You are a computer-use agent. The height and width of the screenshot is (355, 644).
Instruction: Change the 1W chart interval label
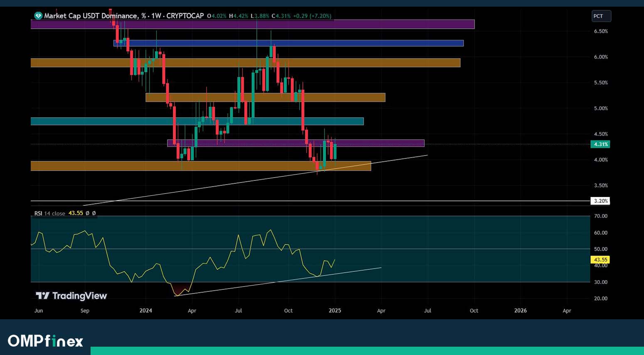(156, 16)
